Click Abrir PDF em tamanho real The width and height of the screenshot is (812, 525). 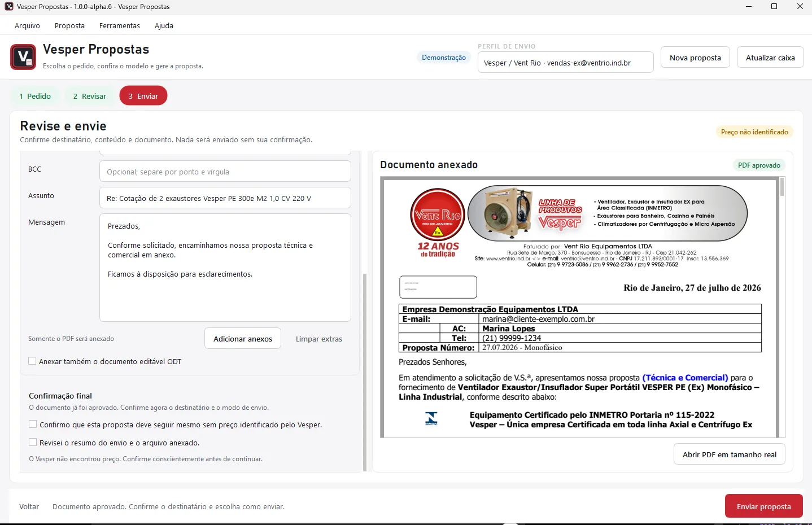[730, 454]
